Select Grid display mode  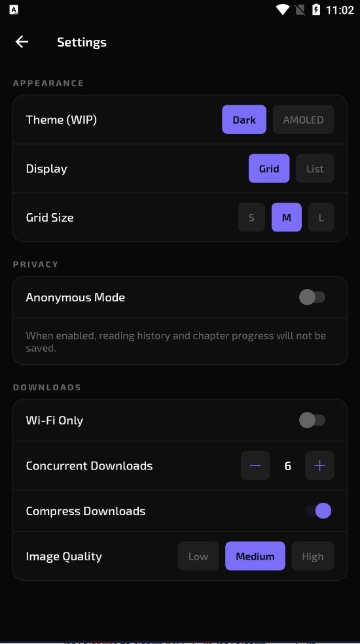click(269, 169)
